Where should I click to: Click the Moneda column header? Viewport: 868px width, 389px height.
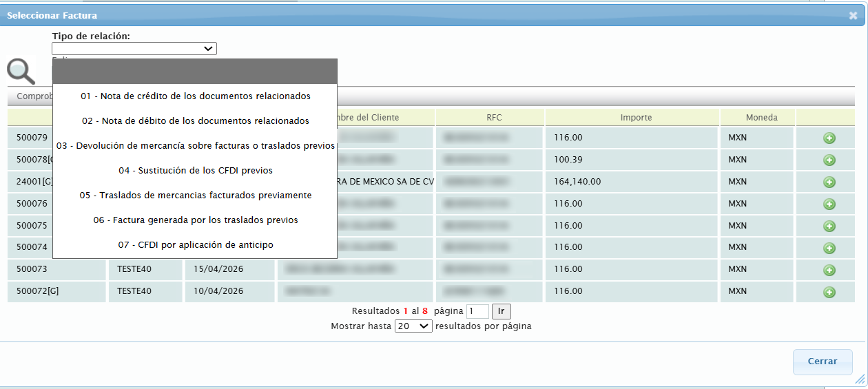tap(758, 117)
